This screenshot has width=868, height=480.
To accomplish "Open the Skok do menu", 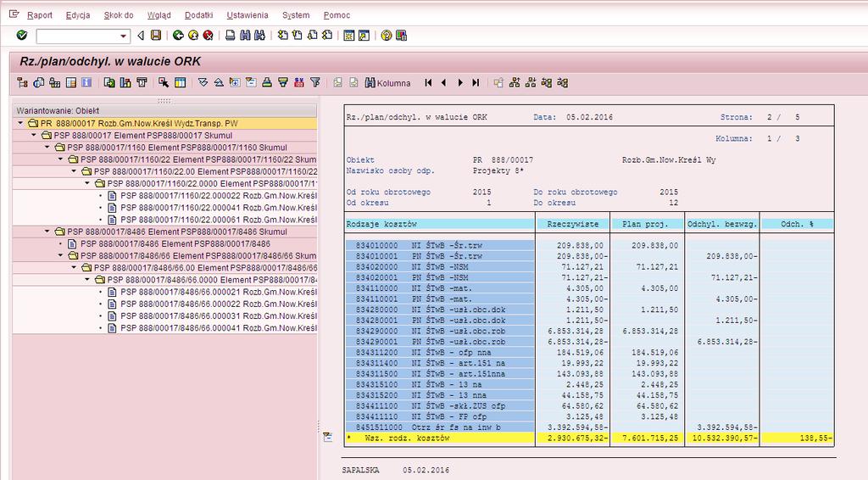I will [x=119, y=15].
